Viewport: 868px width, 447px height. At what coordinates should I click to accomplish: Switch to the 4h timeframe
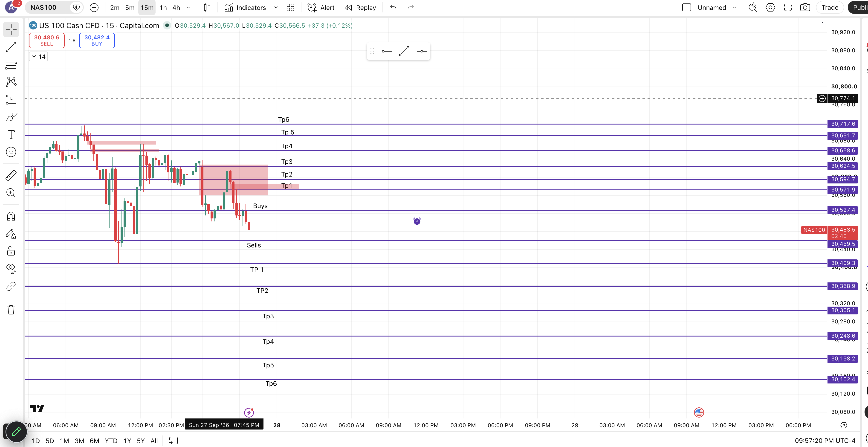click(x=176, y=7)
